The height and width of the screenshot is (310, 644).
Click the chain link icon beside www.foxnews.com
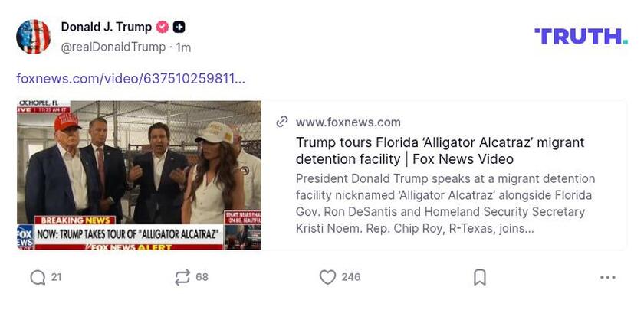click(282, 122)
